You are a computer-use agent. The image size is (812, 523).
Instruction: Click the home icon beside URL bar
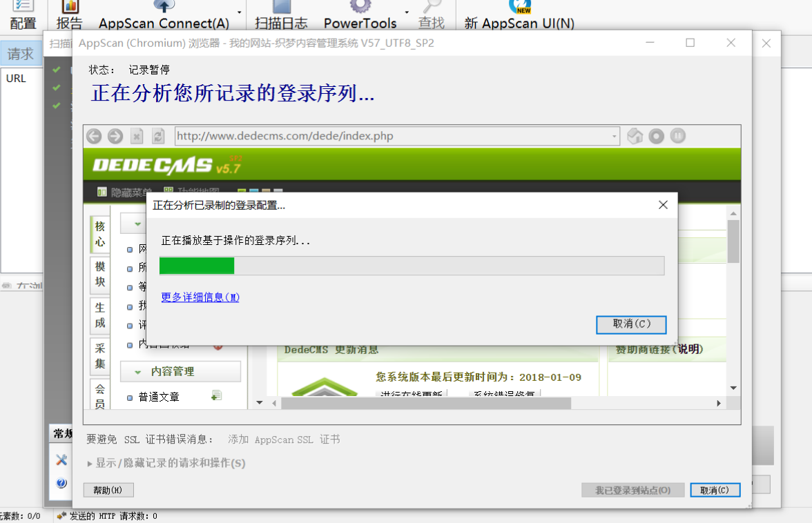pos(635,136)
